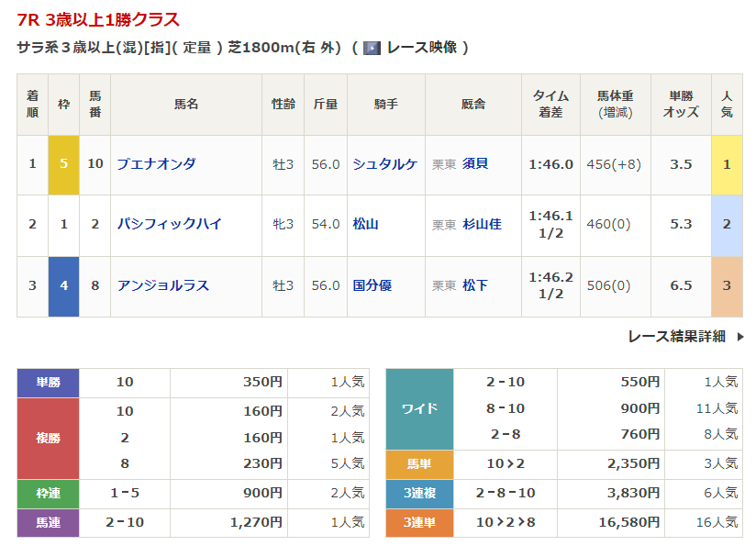Click the blue frame number 4 cell
This screenshot has width=756, height=546.
pos(63,285)
